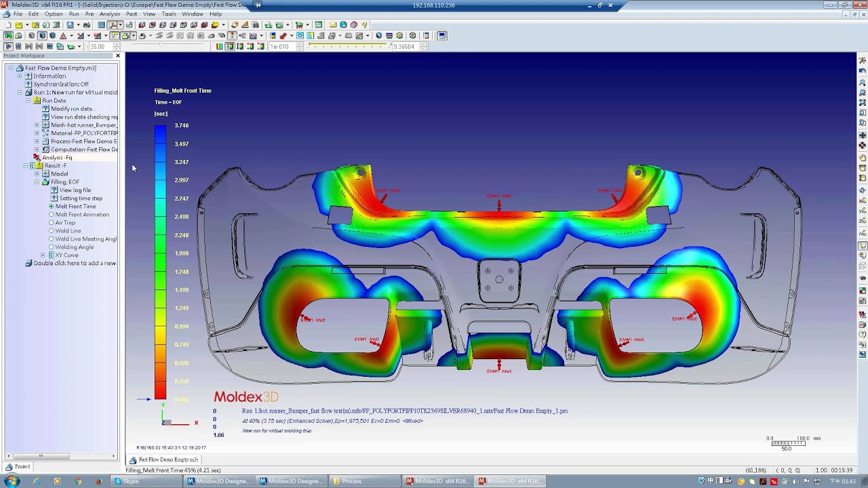Click the green spreadsheet table toolbar icon

(318, 25)
